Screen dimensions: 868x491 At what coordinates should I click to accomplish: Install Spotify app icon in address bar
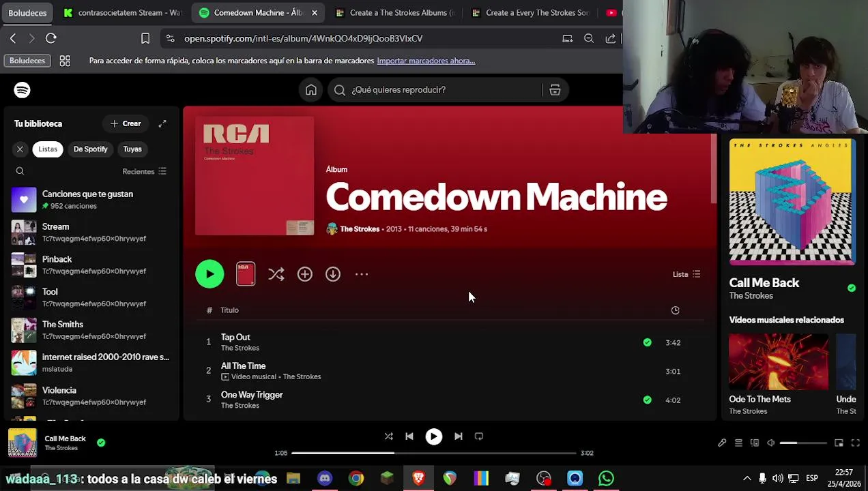click(567, 38)
